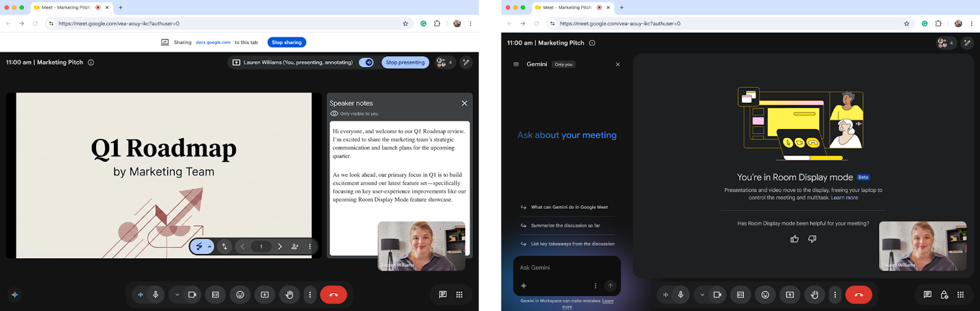The width and height of the screenshot is (980, 311).
Task: Mute microphone in left window
Action: click(x=156, y=294)
